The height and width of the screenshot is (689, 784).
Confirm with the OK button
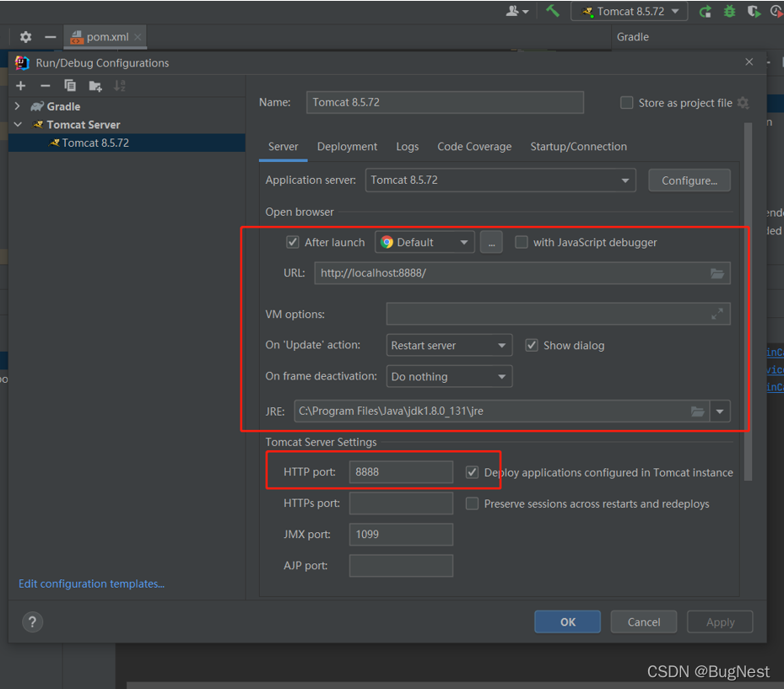pos(567,622)
